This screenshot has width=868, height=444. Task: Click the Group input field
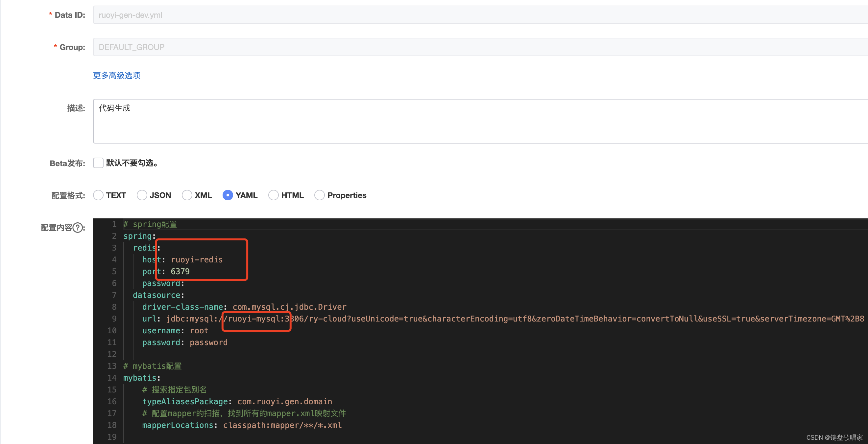click(x=472, y=47)
